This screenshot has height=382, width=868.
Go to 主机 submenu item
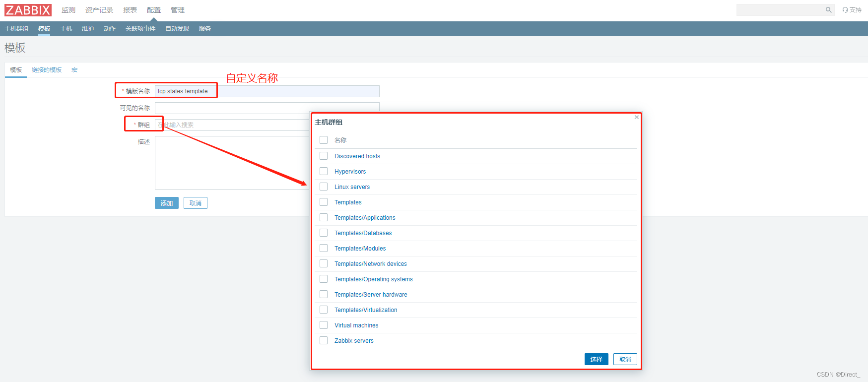point(66,29)
